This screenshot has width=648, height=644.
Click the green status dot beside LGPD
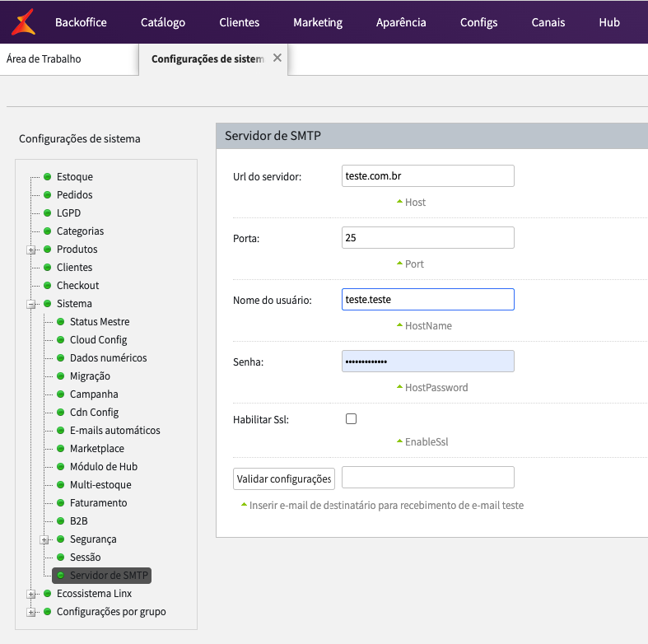(x=47, y=212)
